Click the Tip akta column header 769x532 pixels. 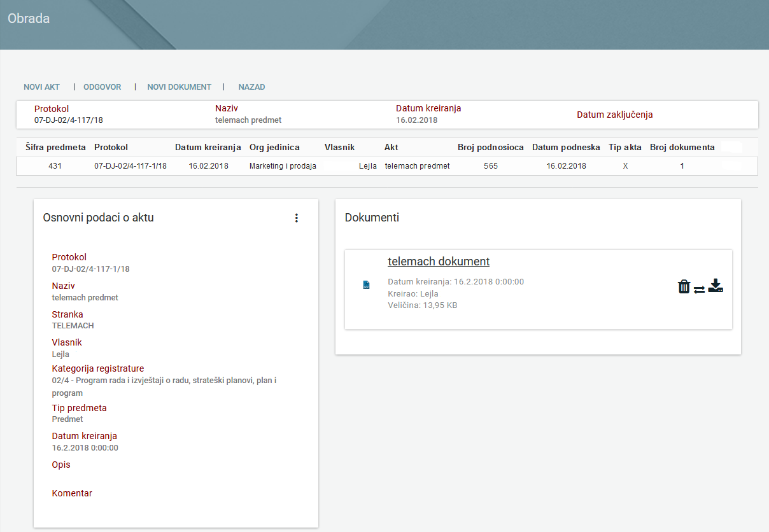[x=625, y=147]
